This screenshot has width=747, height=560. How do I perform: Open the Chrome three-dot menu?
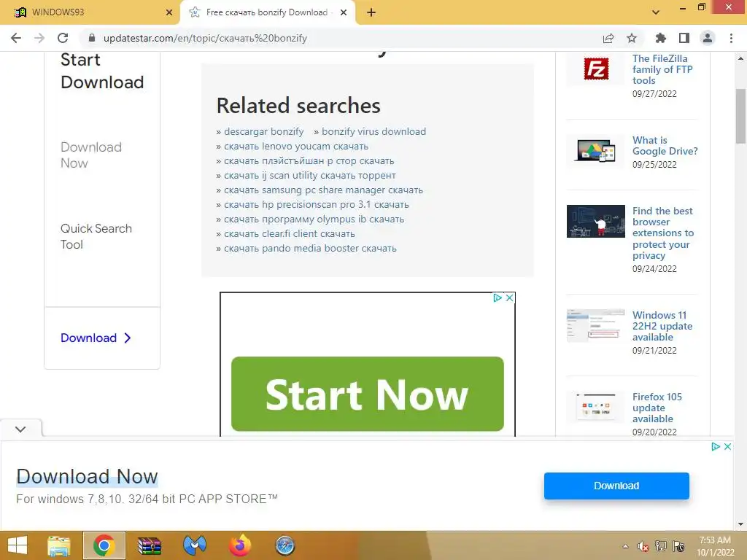coord(731,38)
